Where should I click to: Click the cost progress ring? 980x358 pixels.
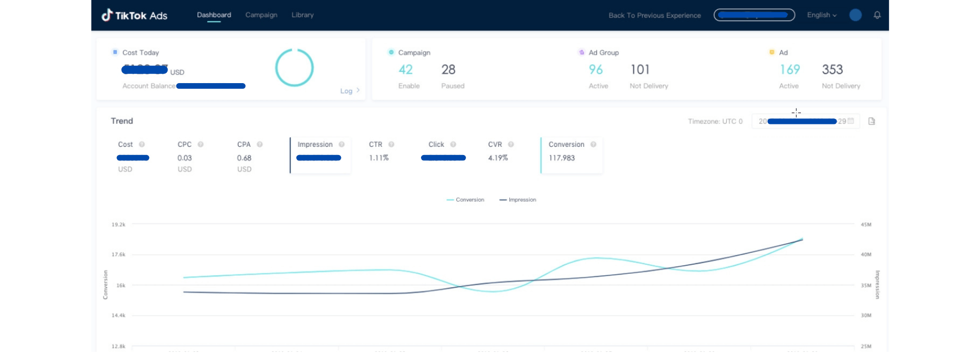pos(295,67)
